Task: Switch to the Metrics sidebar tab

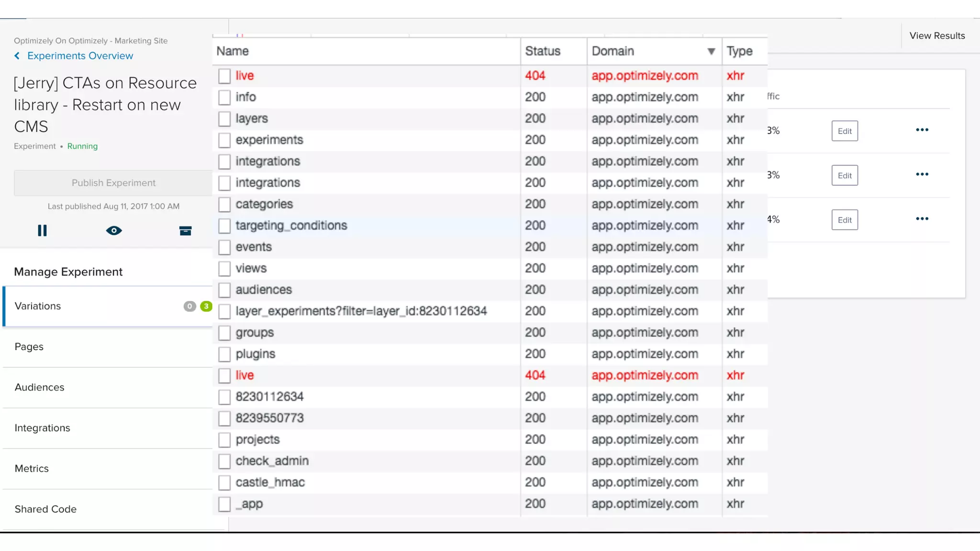Action: [32, 469]
